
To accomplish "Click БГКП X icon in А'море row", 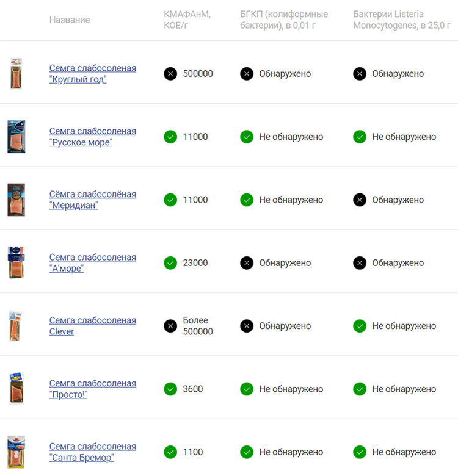I will click(x=247, y=262).
